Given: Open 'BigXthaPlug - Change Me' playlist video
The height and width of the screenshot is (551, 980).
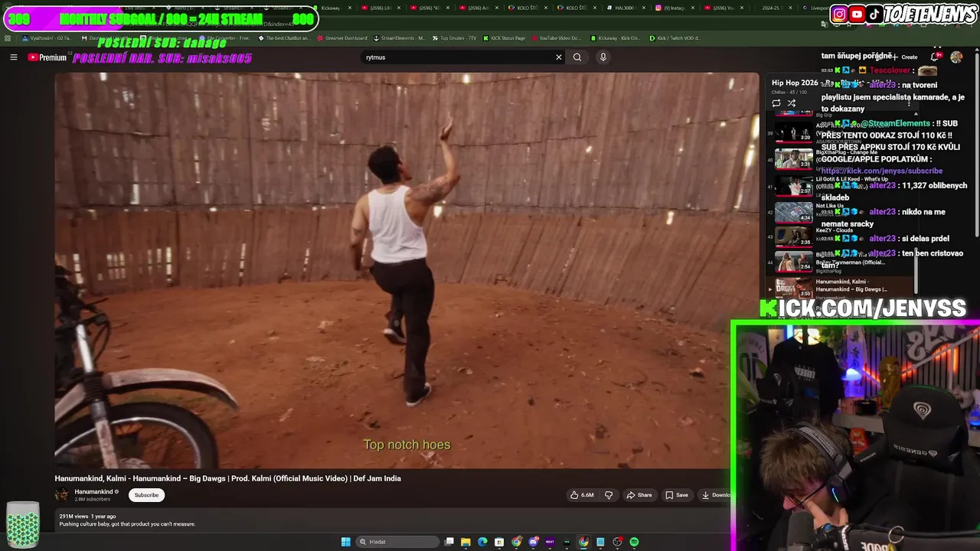Looking at the screenshot, I should [794, 158].
